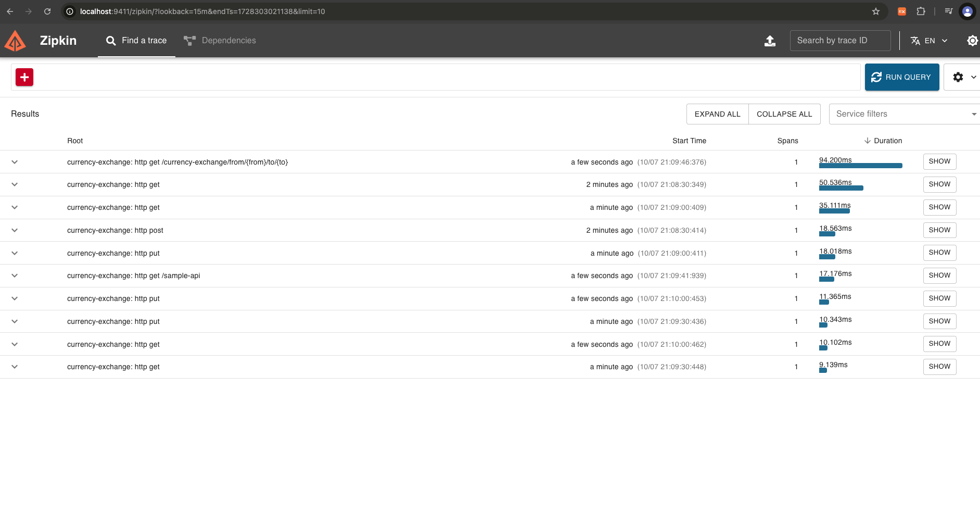
Task: Show the 35.111ms trace
Action: click(x=939, y=207)
